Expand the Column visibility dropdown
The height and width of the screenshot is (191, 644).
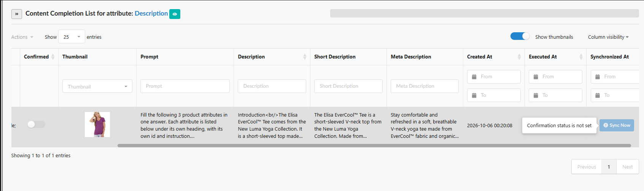tap(608, 37)
